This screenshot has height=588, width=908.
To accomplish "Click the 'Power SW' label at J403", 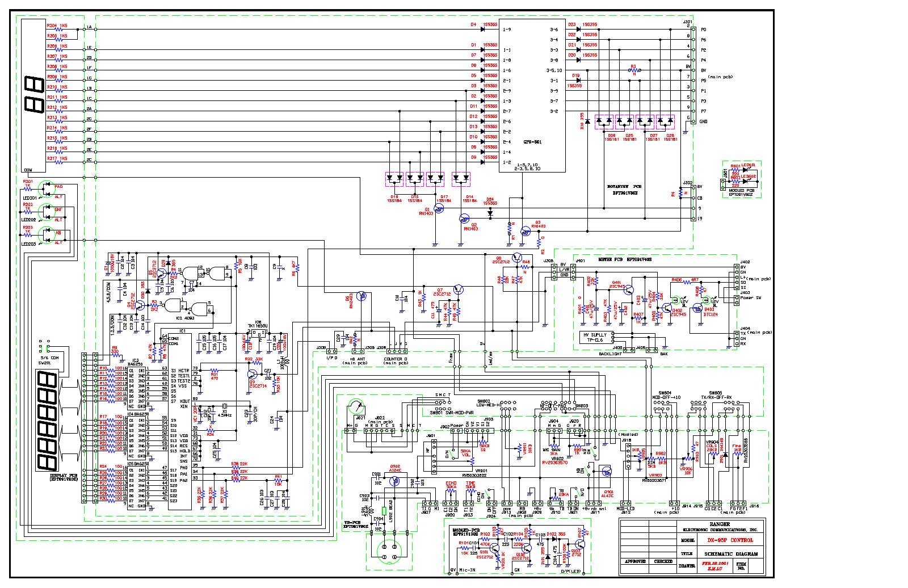I will click(750, 297).
